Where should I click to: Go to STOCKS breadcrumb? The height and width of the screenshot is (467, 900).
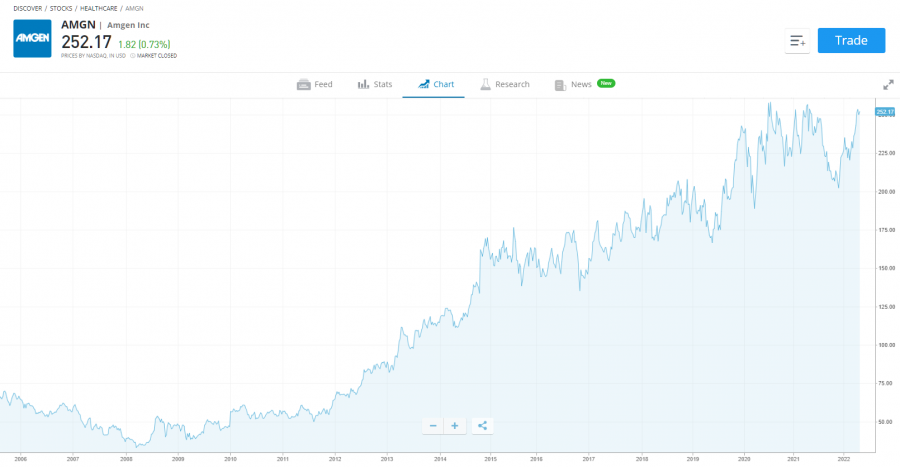[61, 9]
